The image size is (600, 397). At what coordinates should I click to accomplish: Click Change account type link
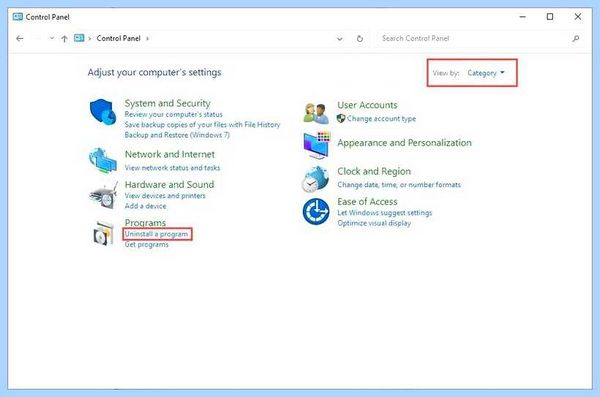382,119
